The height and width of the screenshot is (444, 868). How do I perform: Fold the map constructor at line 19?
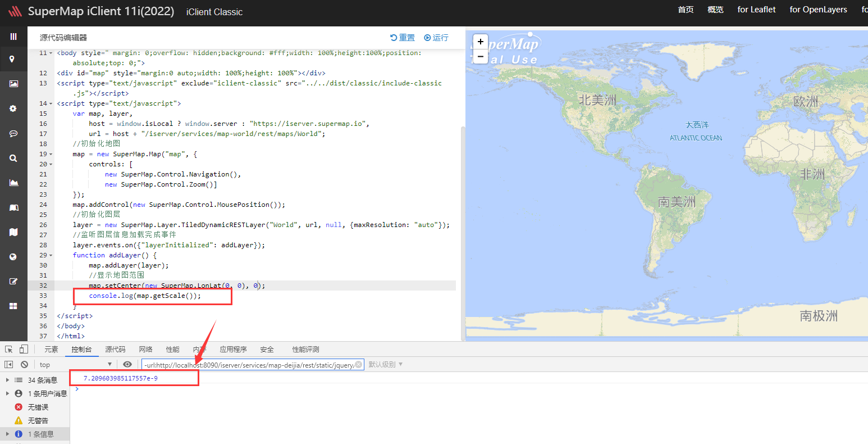[x=51, y=154]
